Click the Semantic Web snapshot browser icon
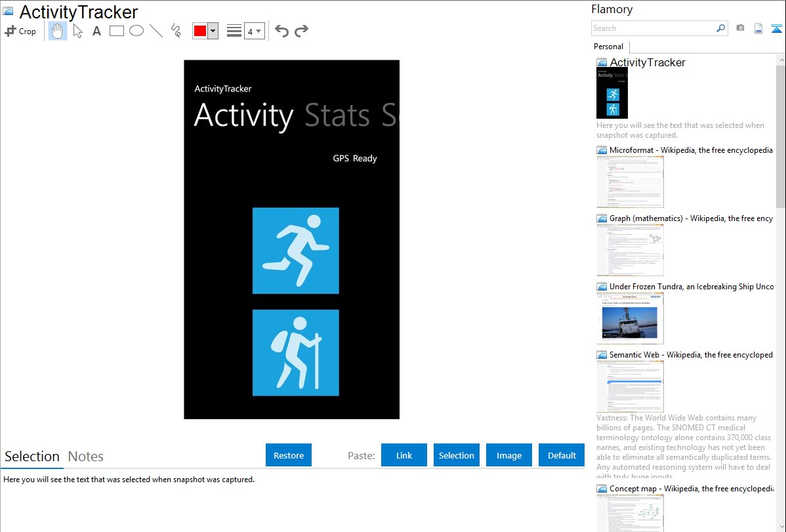The width and height of the screenshot is (786, 532). (602, 355)
